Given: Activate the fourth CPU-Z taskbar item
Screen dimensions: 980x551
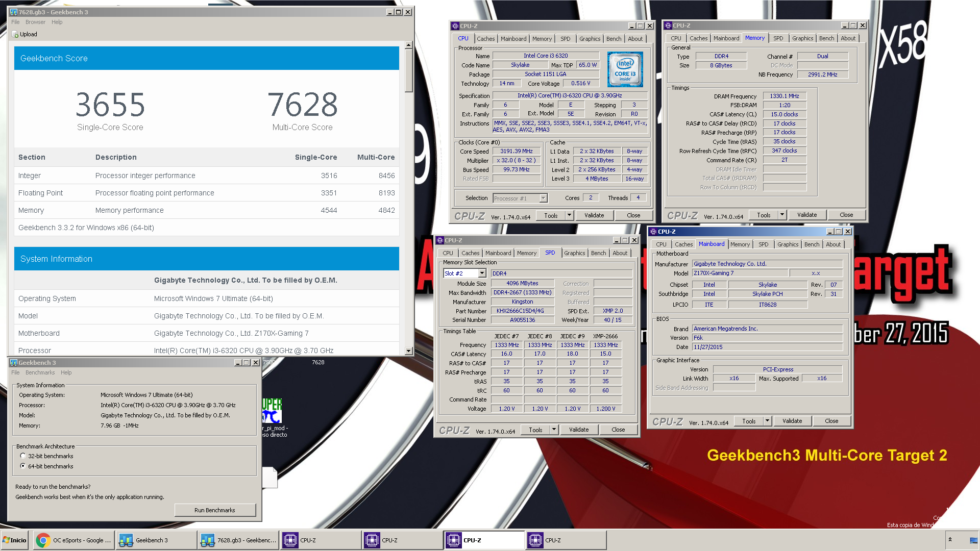Looking at the screenshot, I should (x=566, y=540).
